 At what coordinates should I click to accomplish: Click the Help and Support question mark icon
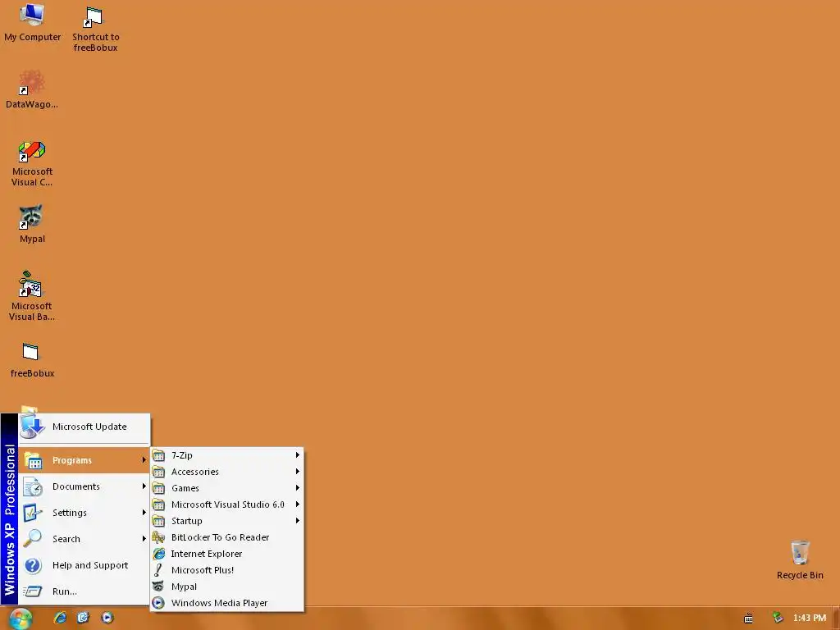tap(33, 565)
